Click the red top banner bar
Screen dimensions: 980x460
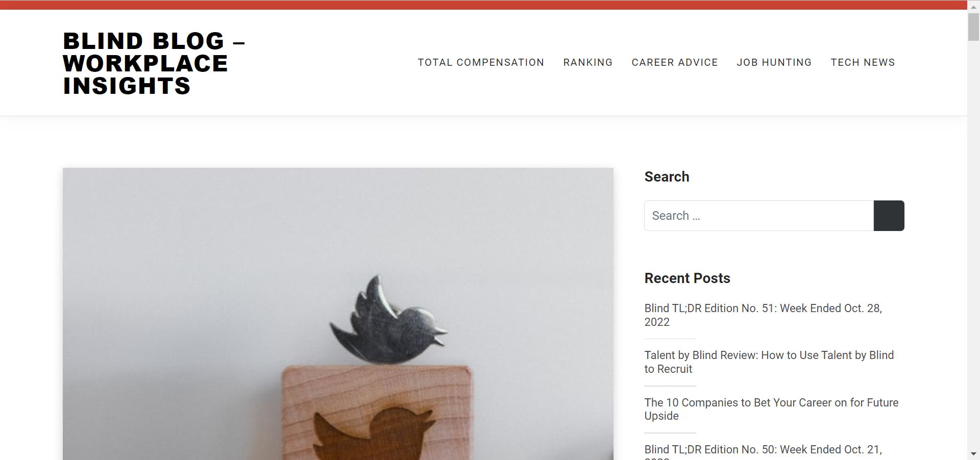(x=483, y=5)
